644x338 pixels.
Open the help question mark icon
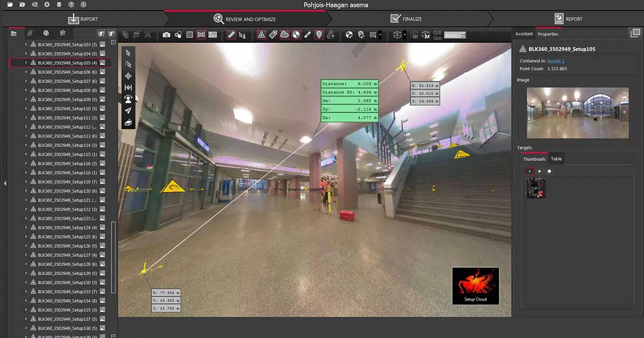tap(71, 5)
